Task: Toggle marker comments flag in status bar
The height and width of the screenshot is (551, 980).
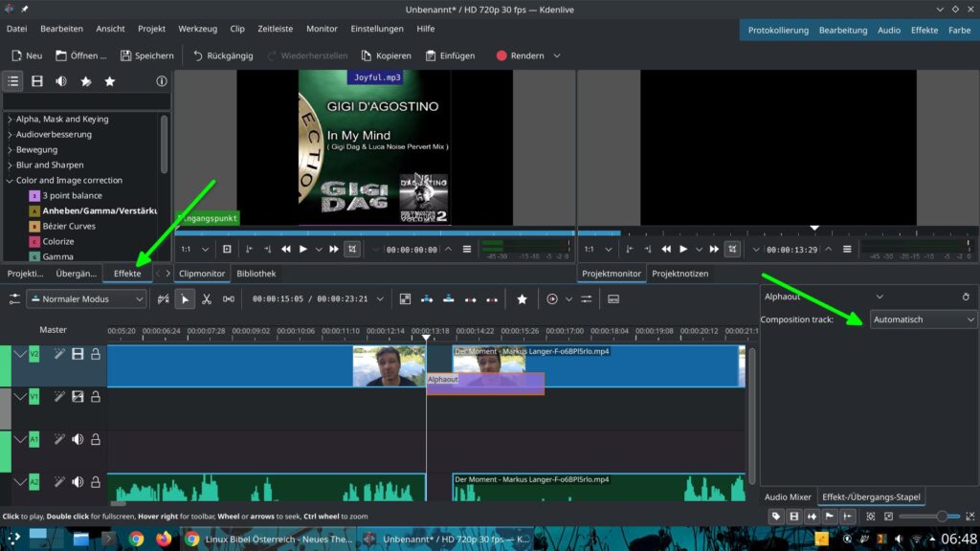Action: [x=830, y=517]
